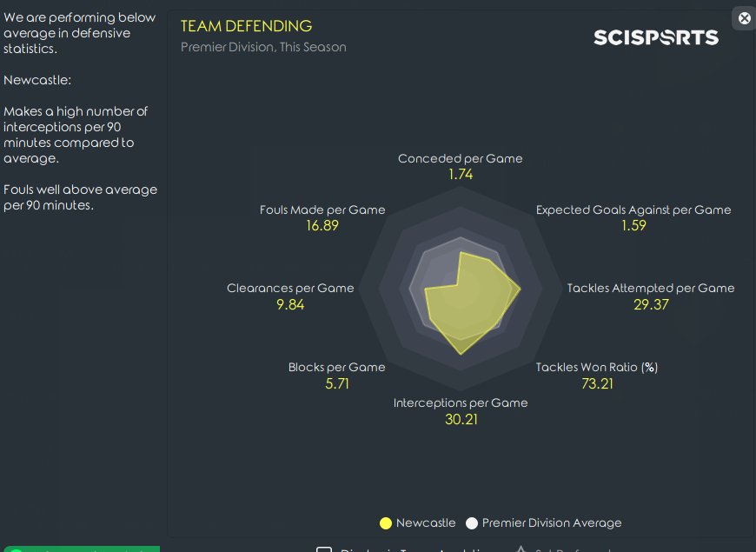Click the SciSports logo
The image size is (756, 552).
click(656, 37)
